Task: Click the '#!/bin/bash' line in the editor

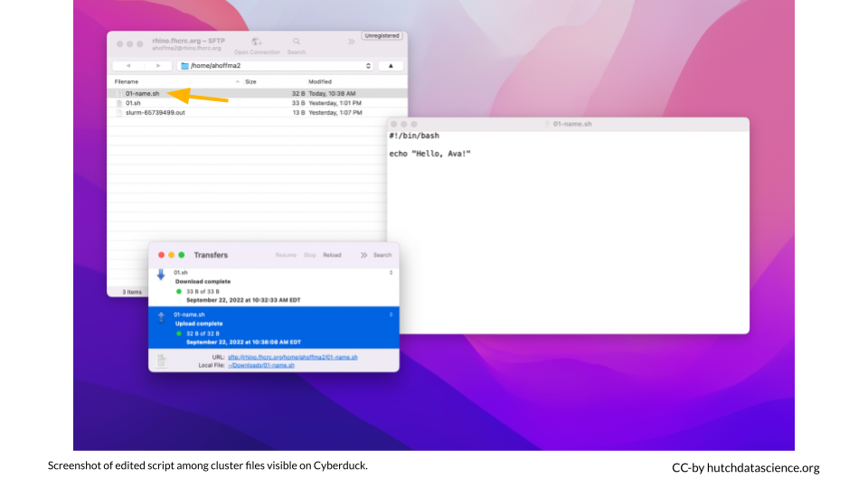Action: click(x=414, y=136)
